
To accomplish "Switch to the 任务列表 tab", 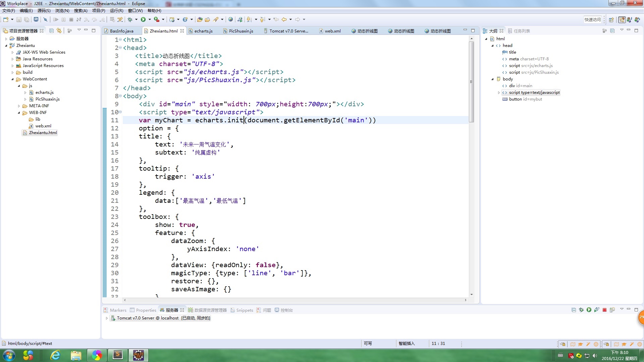I will [x=519, y=31].
